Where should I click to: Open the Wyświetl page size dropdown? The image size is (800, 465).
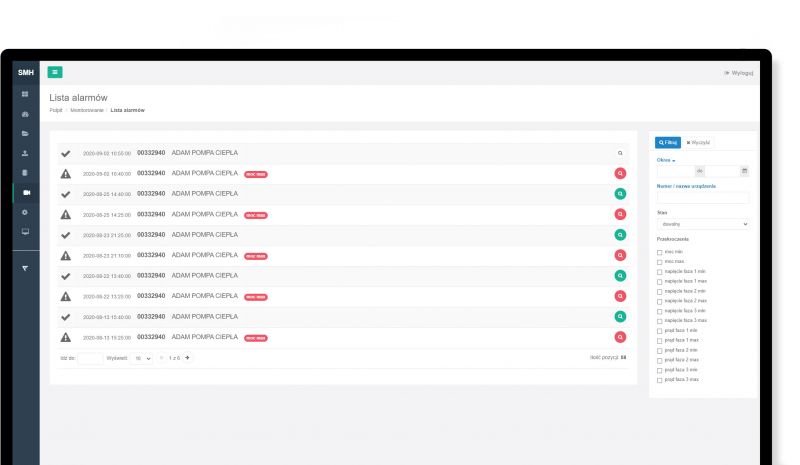(143, 357)
